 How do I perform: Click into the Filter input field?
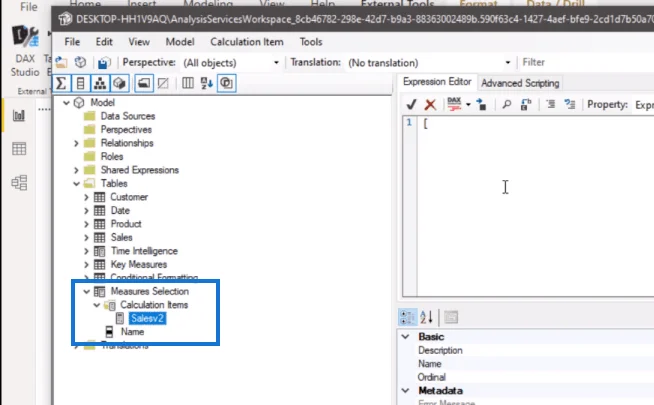pos(586,63)
